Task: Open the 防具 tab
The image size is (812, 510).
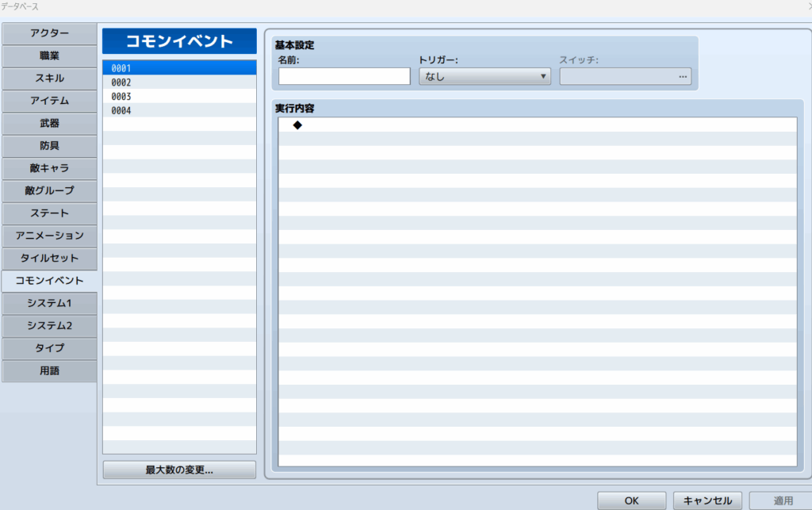Action: tap(49, 146)
